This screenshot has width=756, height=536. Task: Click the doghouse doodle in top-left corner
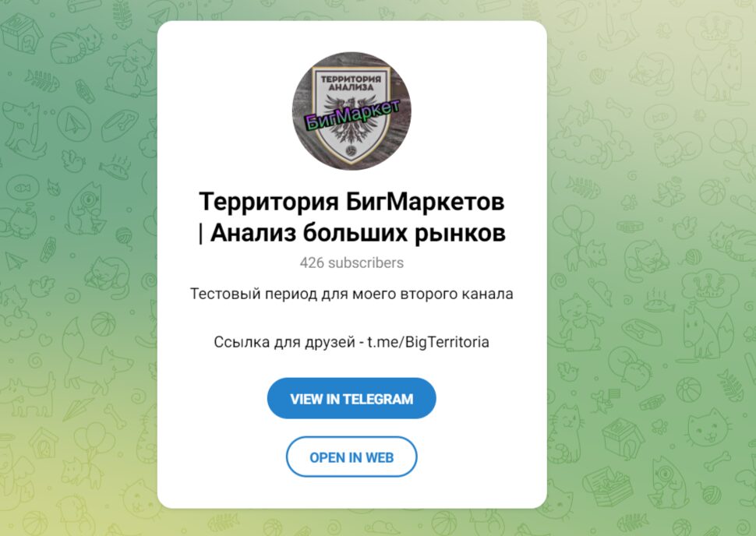[20, 32]
